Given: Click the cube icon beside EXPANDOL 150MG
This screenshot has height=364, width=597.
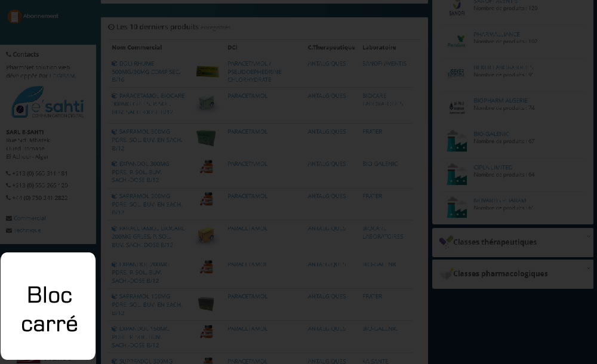Looking at the screenshot, I should [x=114, y=329].
